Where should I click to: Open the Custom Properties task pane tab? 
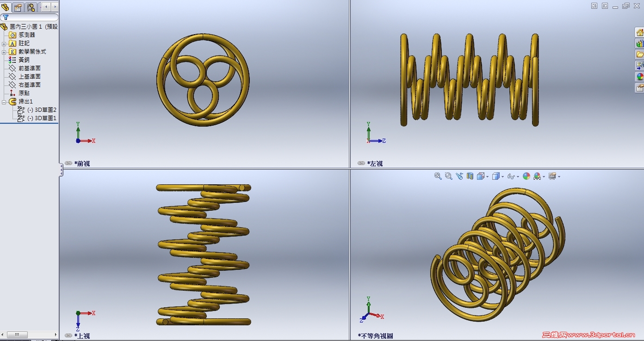pyautogui.click(x=640, y=88)
